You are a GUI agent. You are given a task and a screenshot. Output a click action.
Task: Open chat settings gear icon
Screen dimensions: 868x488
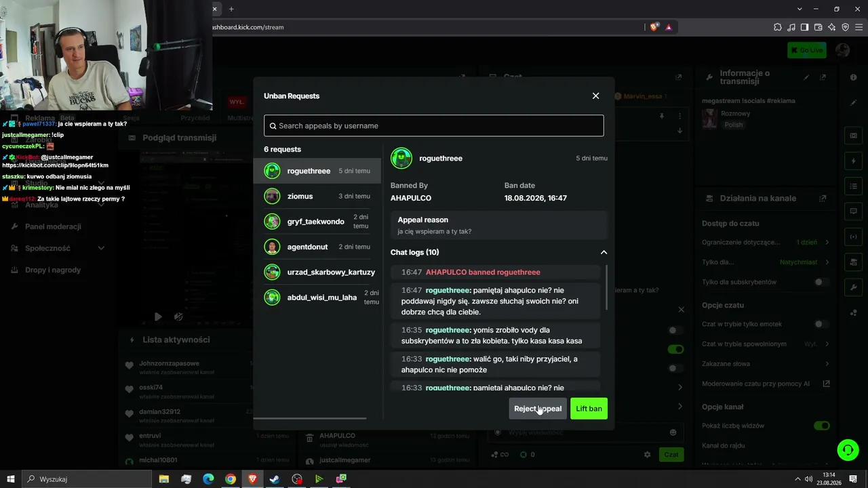(x=648, y=455)
